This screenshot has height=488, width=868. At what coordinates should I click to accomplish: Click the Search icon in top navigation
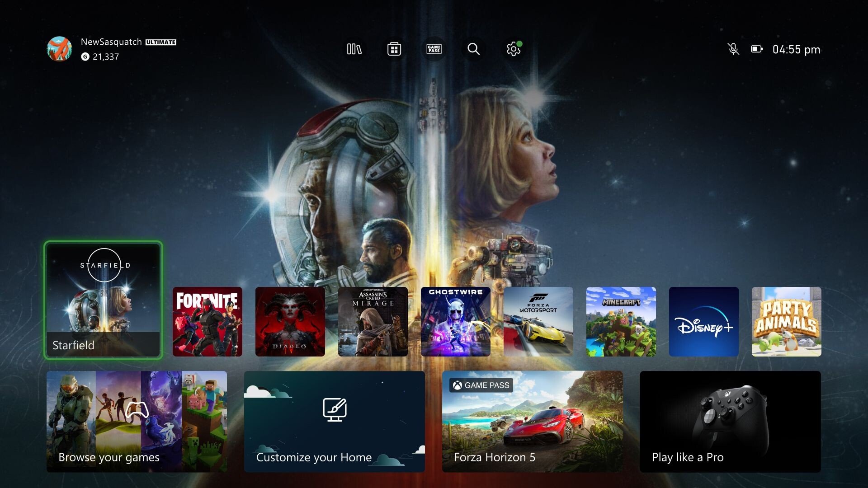(473, 49)
